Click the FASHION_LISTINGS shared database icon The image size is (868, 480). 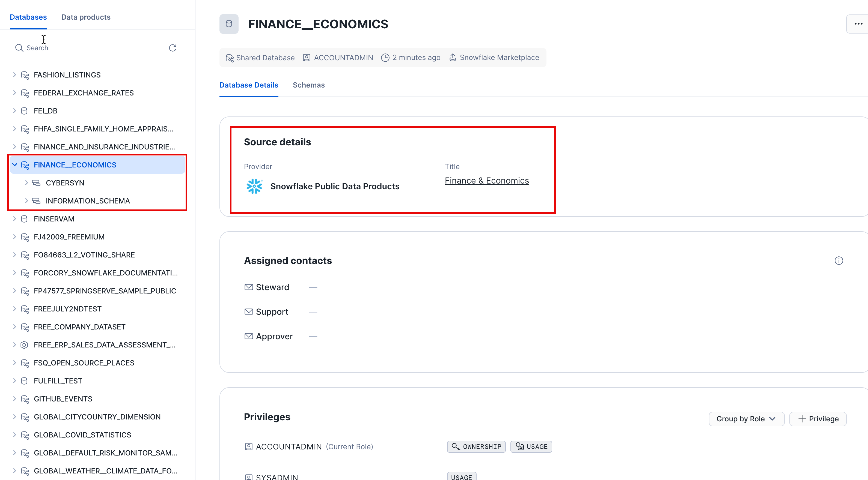(x=25, y=75)
